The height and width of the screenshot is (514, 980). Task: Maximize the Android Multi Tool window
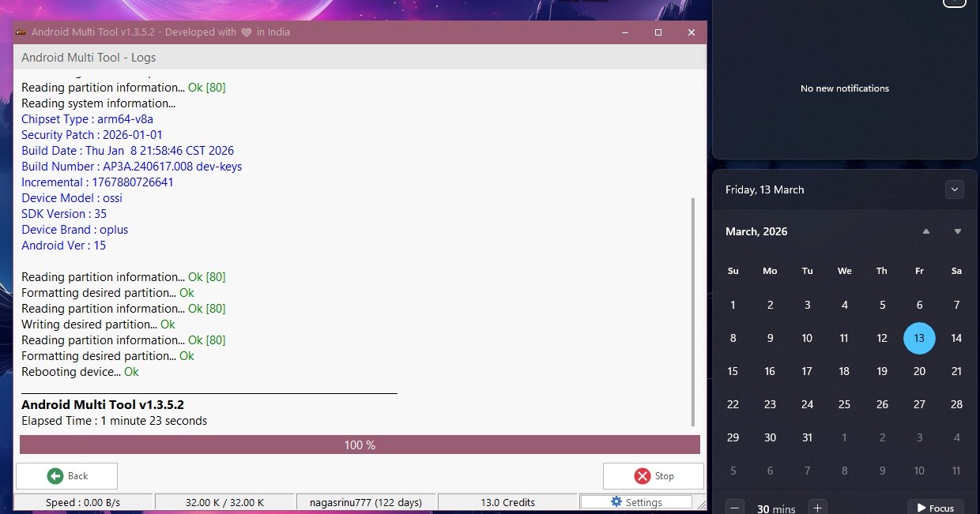[x=658, y=32]
